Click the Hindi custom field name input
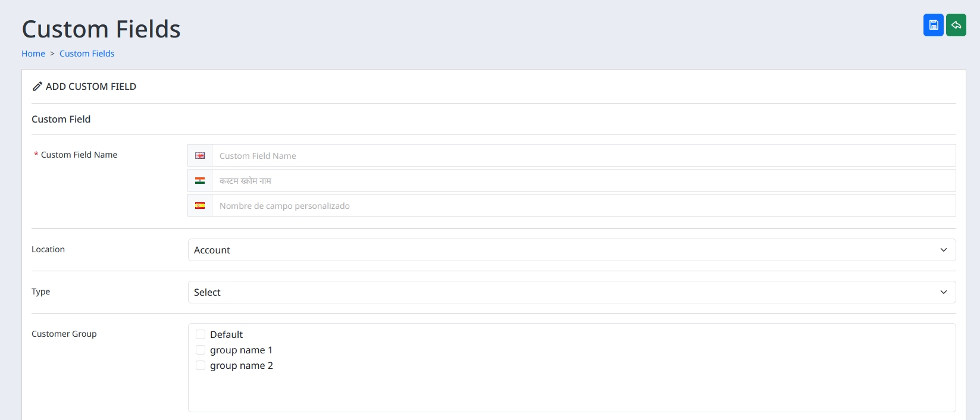This screenshot has width=980, height=420. click(x=583, y=181)
